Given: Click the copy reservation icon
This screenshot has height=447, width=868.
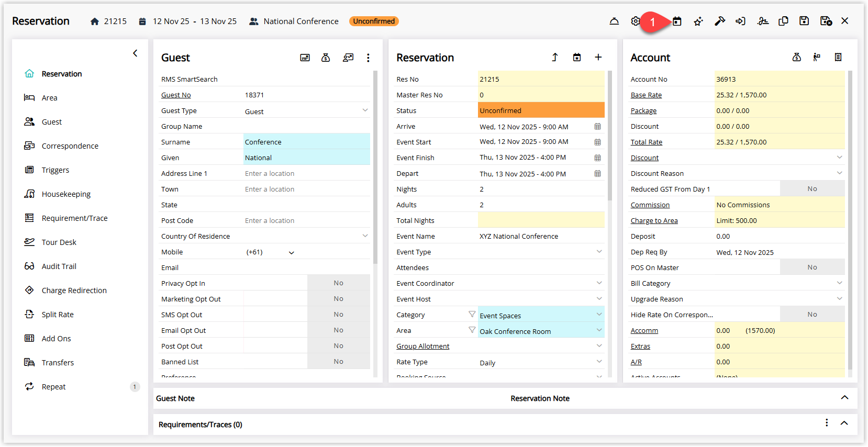Looking at the screenshot, I should 783,21.
